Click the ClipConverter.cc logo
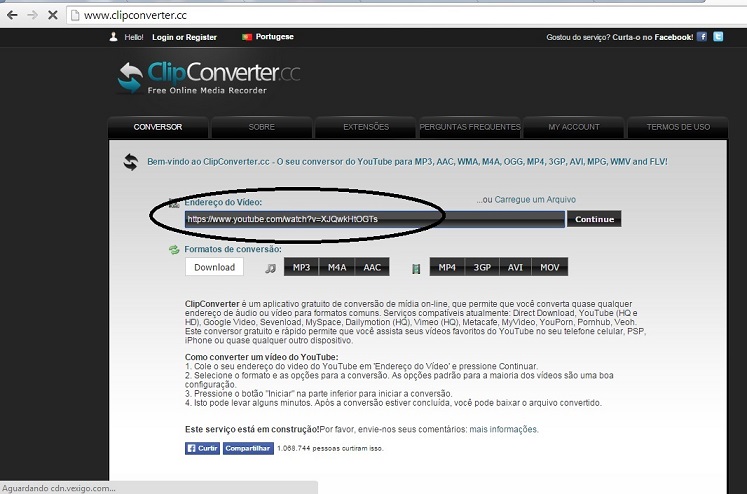 (209, 77)
